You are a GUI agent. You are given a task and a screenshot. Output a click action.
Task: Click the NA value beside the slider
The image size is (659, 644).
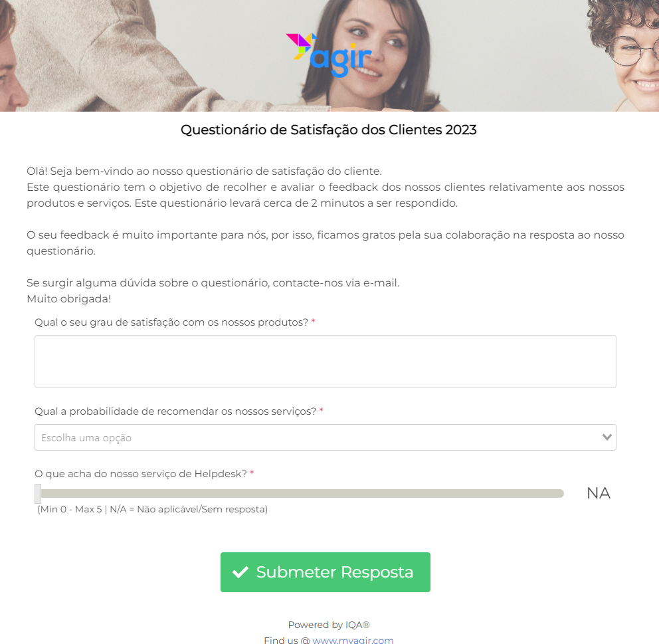[599, 493]
